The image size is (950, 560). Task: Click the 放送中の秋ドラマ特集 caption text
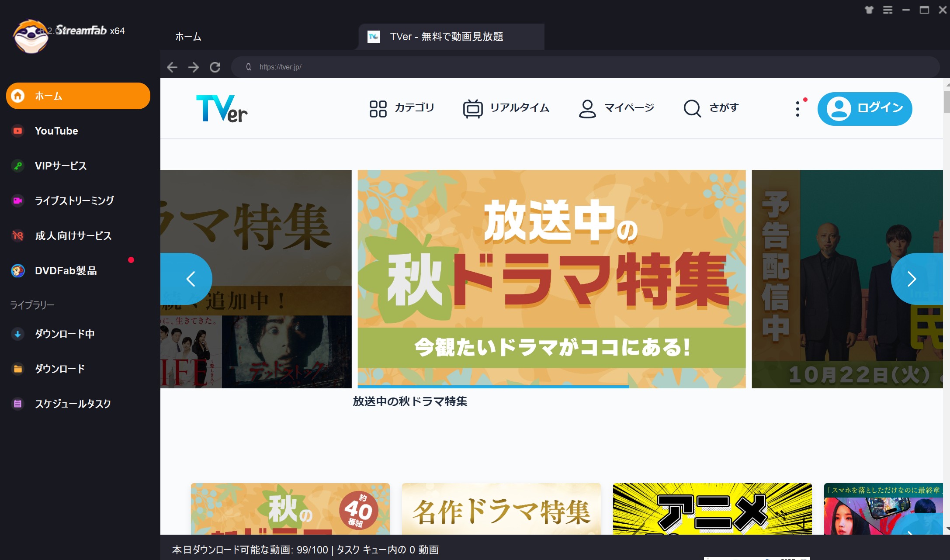click(x=410, y=401)
